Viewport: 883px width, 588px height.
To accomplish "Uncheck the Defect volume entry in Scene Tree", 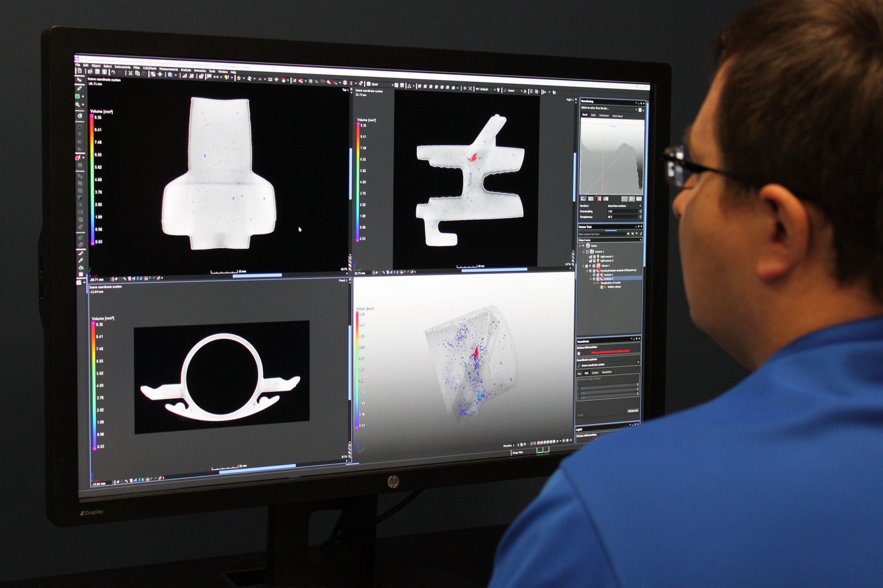I will point(602,287).
